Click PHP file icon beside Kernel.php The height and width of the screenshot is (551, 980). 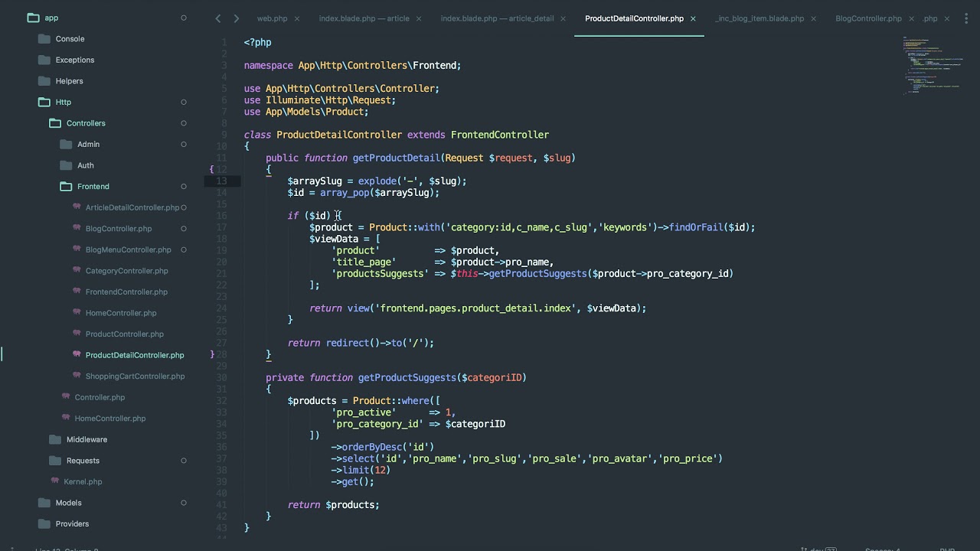click(55, 481)
